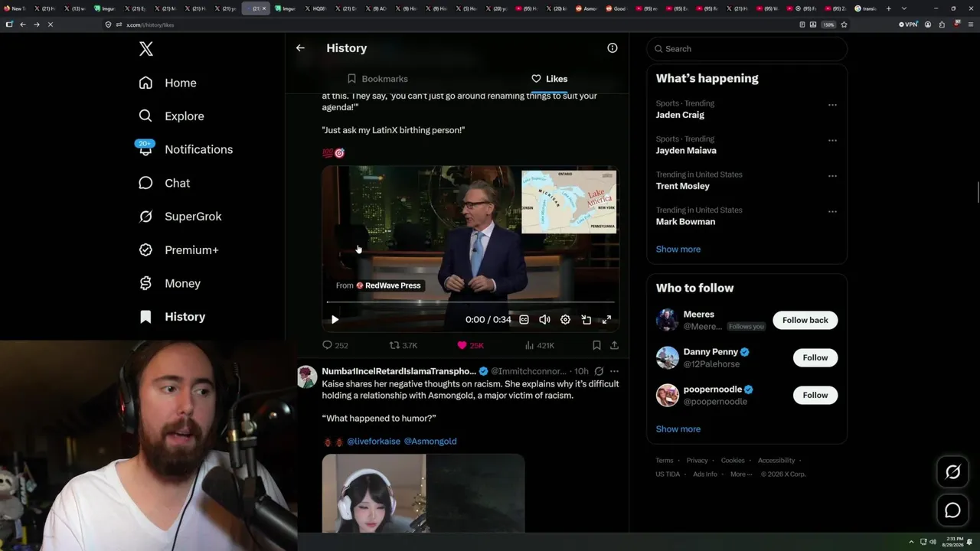Viewport: 980px width, 551px height.
Task: Open the Kaise post video thumbnail
Action: coord(423,493)
